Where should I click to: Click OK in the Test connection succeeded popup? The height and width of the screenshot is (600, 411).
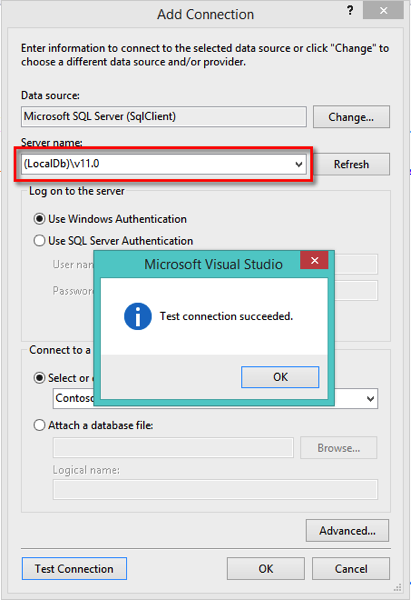pos(280,377)
